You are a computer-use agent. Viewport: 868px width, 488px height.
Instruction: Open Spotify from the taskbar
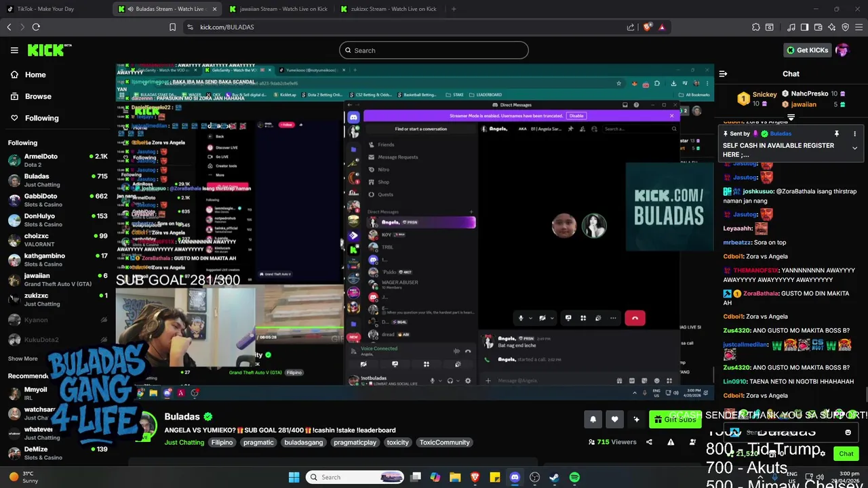pos(574,477)
